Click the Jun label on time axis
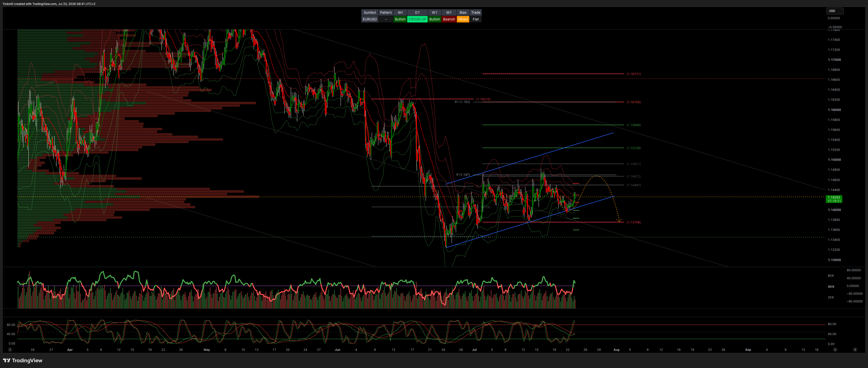The image size is (868, 368). tap(337, 350)
